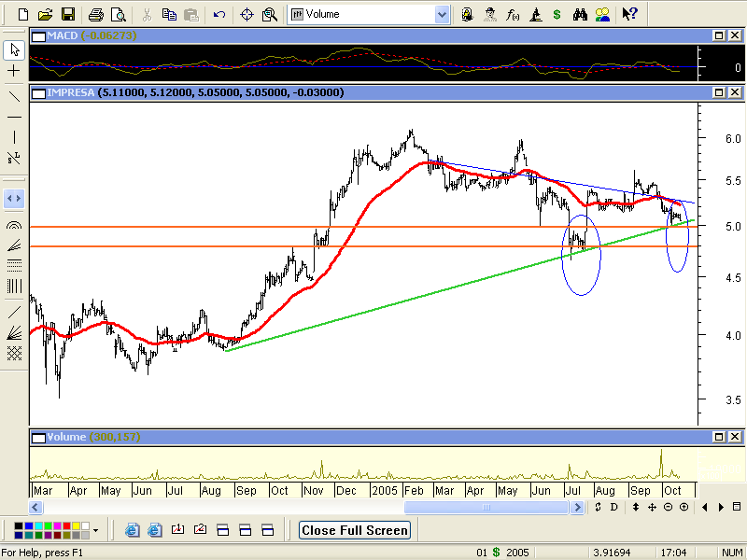Pick the black color swatch
Viewport: 747px width, 560px height.
(x=19, y=526)
